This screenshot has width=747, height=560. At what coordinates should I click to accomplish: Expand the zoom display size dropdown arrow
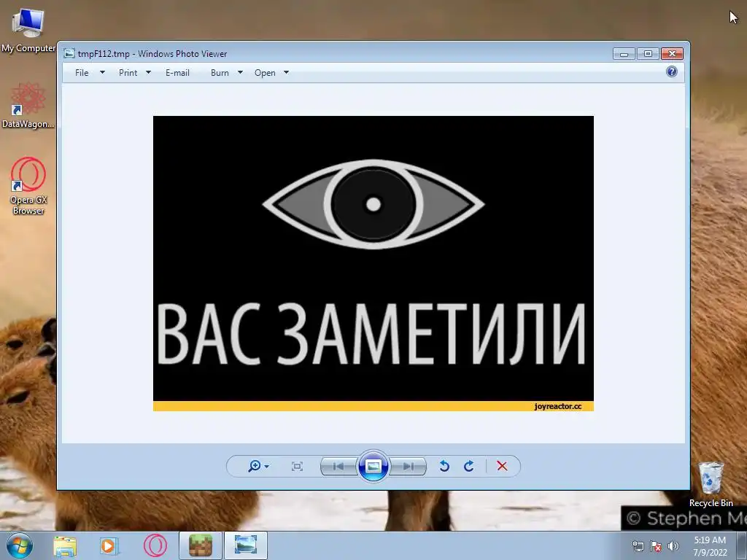(267, 466)
